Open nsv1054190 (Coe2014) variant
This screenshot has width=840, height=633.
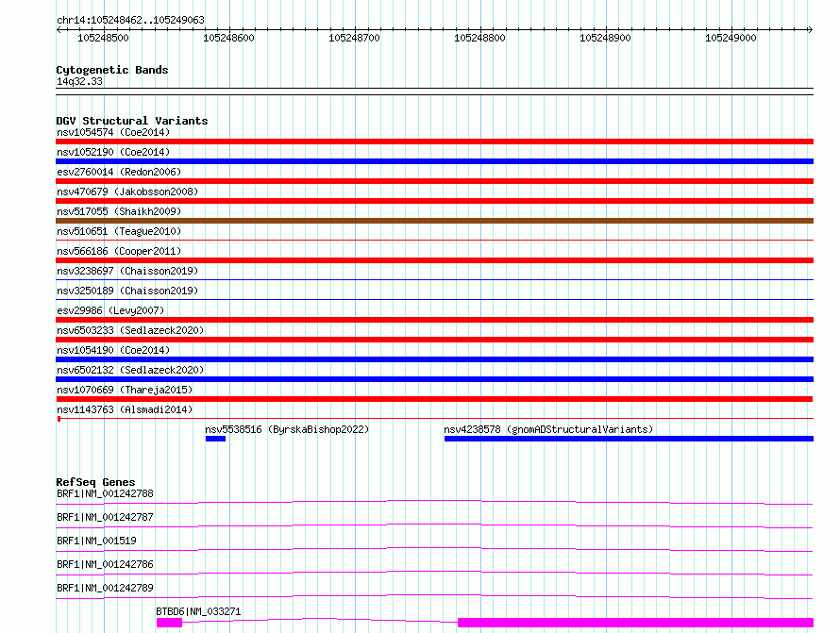point(113,350)
